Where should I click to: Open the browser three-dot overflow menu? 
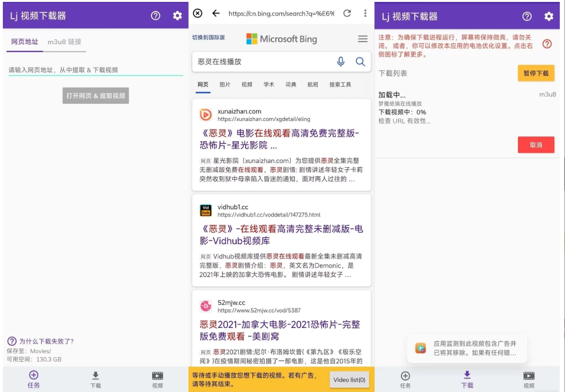tap(365, 13)
